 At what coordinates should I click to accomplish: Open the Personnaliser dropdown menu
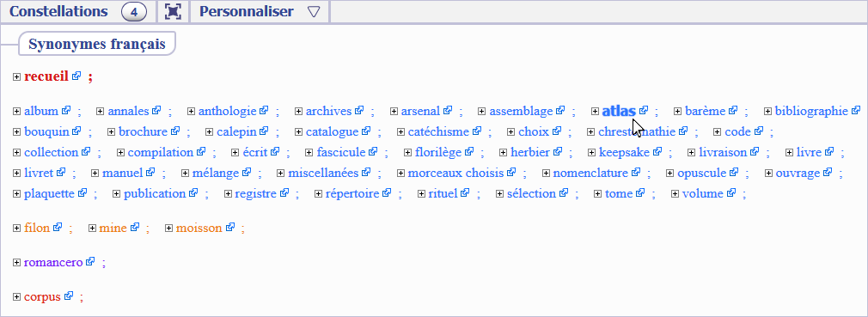point(260,12)
